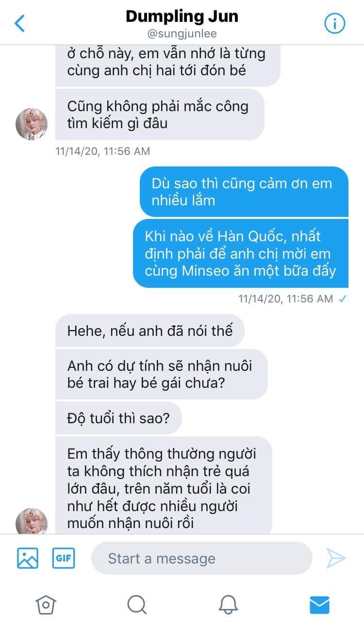Tap the sent checkmark beside 11:56 AM
The width and height of the screenshot is (364, 630).
tap(342, 299)
